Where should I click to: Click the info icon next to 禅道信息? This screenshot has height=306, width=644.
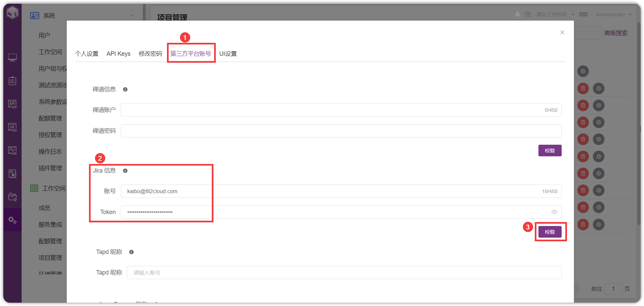coord(125,89)
